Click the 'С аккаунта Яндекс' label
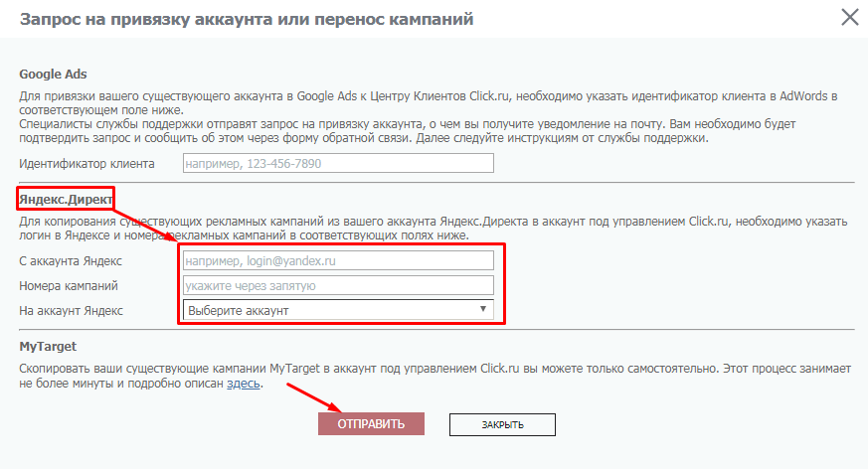Viewport: 868px width, 469px height. [x=71, y=260]
